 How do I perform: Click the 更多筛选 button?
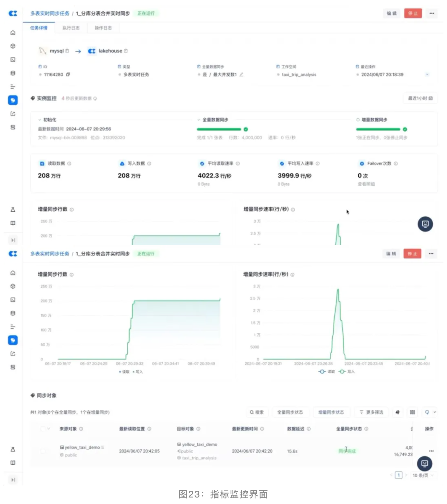[371, 412]
